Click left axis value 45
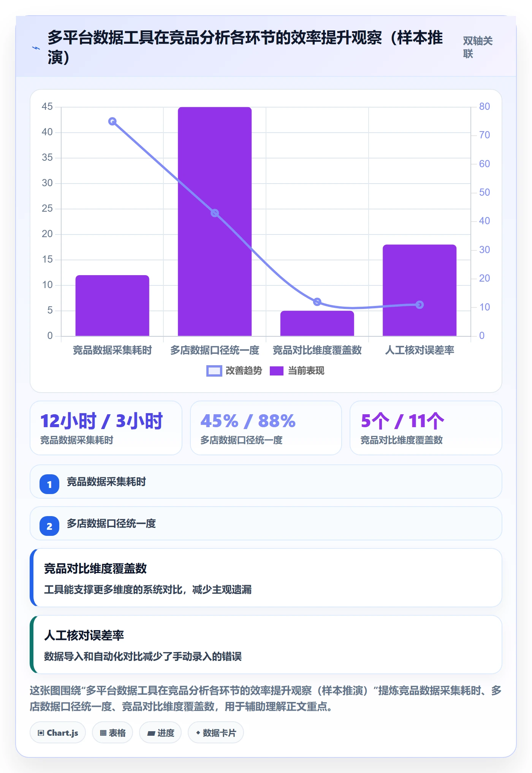 pos(47,107)
